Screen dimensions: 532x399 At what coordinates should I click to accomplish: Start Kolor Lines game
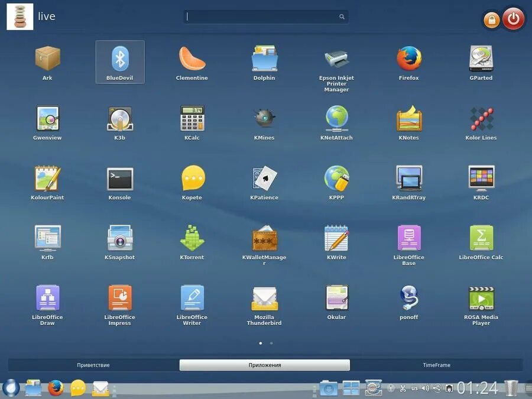(481, 123)
